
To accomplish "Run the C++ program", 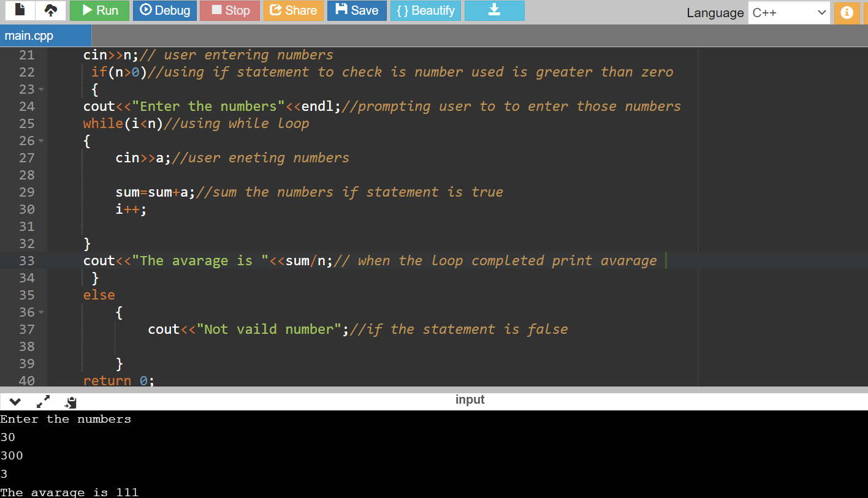I will (x=99, y=10).
